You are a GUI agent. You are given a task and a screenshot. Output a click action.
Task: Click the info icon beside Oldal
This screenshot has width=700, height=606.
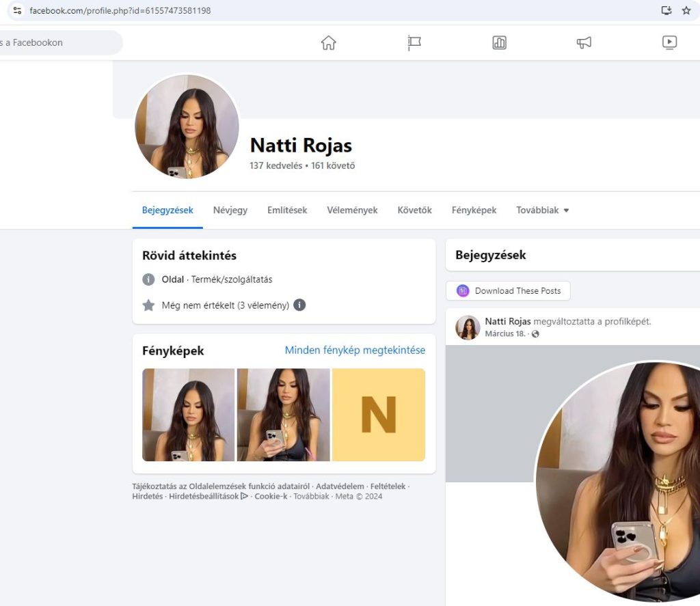pyautogui.click(x=148, y=279)
